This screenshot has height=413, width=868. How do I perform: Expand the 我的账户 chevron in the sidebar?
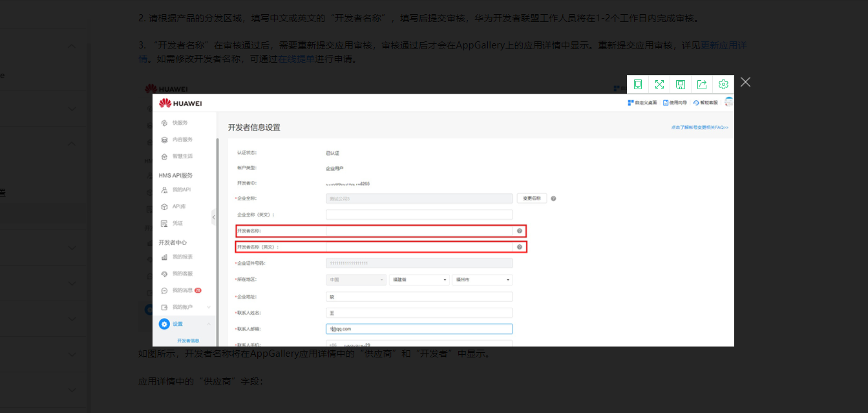209,307
